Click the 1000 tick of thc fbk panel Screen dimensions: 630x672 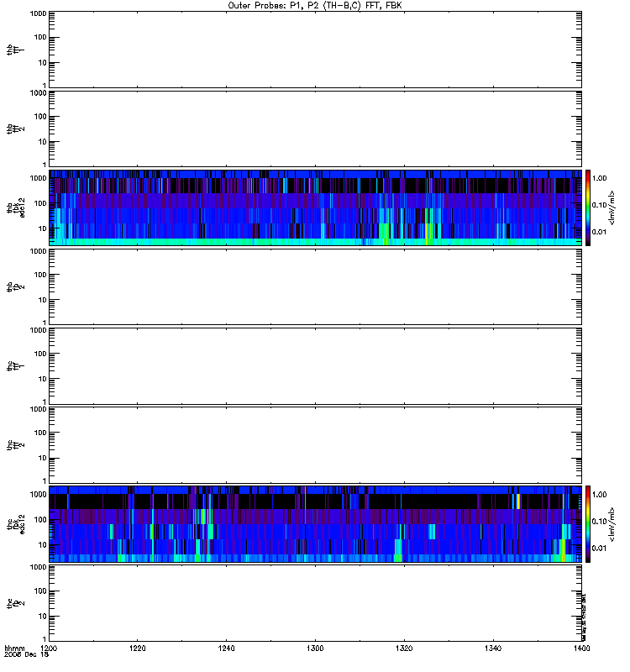pos(38,495)
